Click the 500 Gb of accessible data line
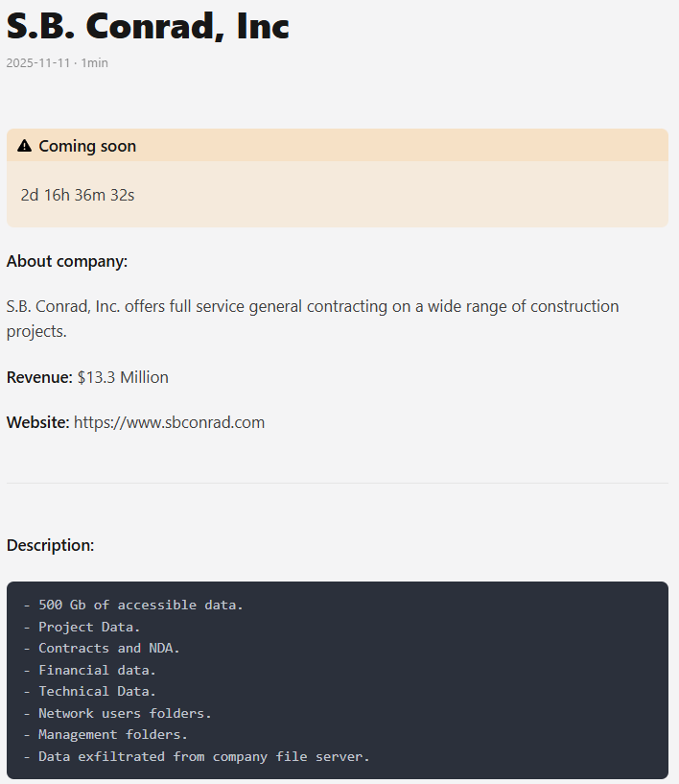The image size is (679, 784). [x=140, y=606]
